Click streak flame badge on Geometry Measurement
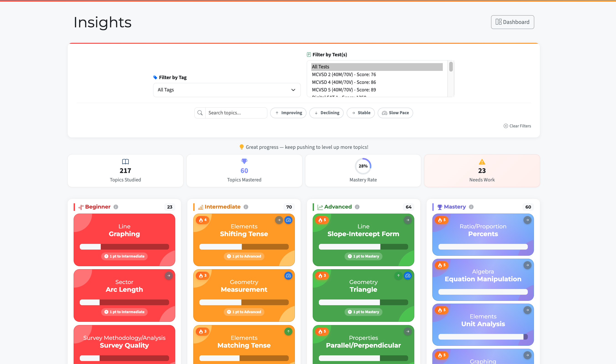The height and width of the screenshot is (364, 616). click(203, 276)
